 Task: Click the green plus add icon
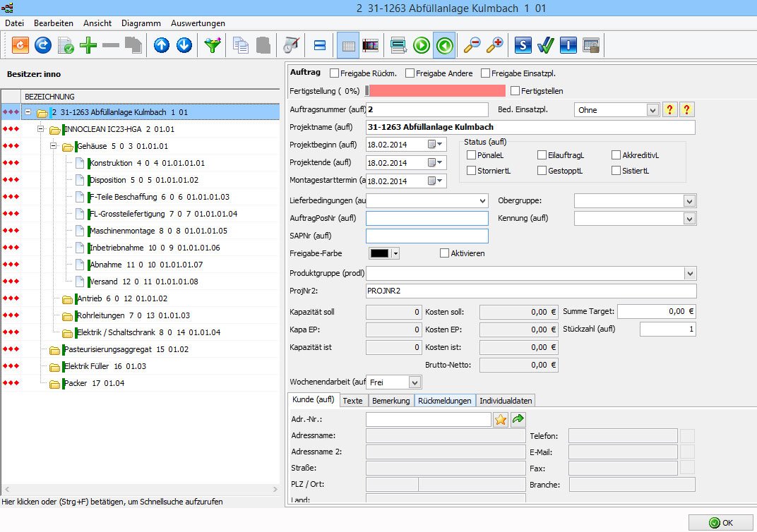[x=88, y=46]
